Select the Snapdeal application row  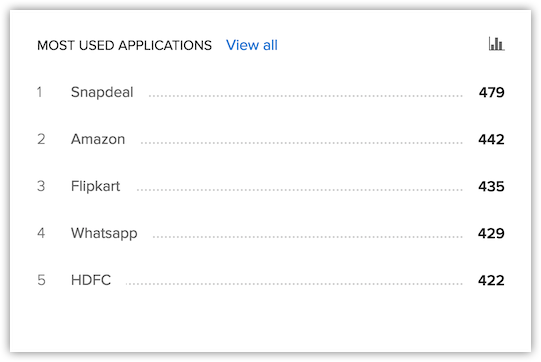pos(270,92)
